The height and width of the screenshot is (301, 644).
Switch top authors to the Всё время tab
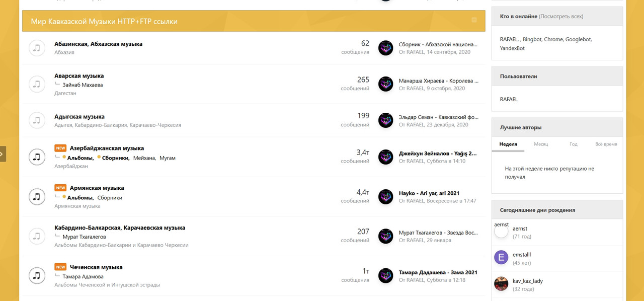click(x=606, y=144)
